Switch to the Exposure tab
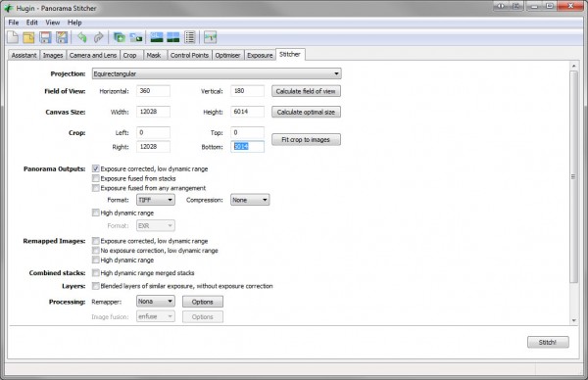The height and width of the screenshot is (380, 588). pos(260,55)
